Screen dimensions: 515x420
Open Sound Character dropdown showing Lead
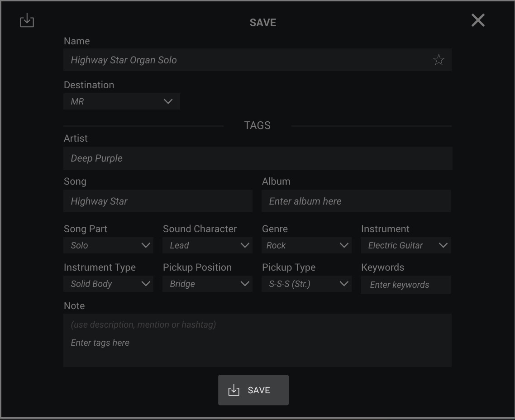[208, 245]
